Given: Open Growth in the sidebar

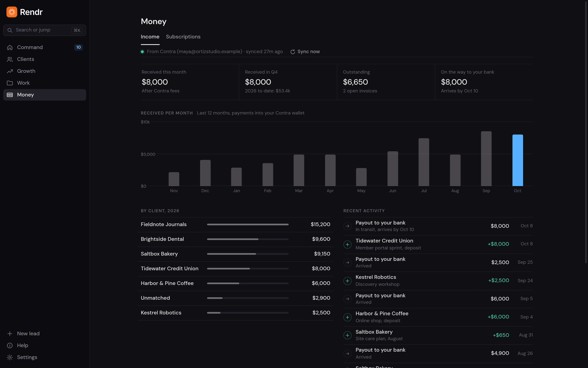Looking at the screenshot, I should tap(45, 71).
